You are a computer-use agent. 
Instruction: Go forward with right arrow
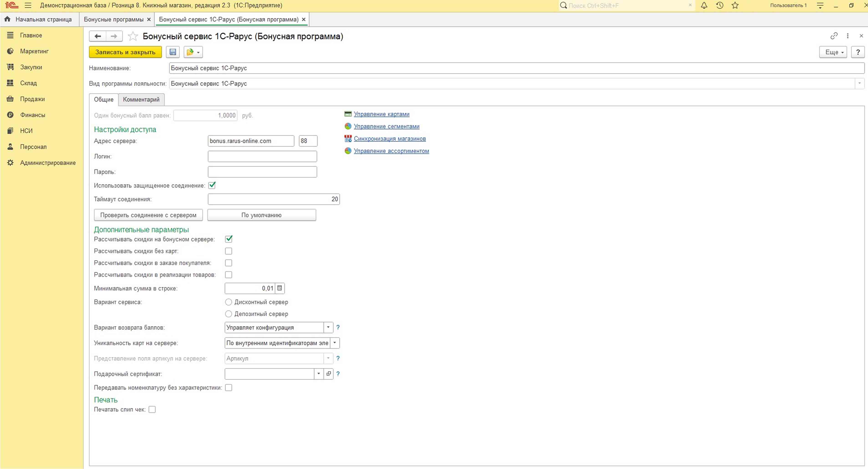pyautogui.click(x=114, y=36)
